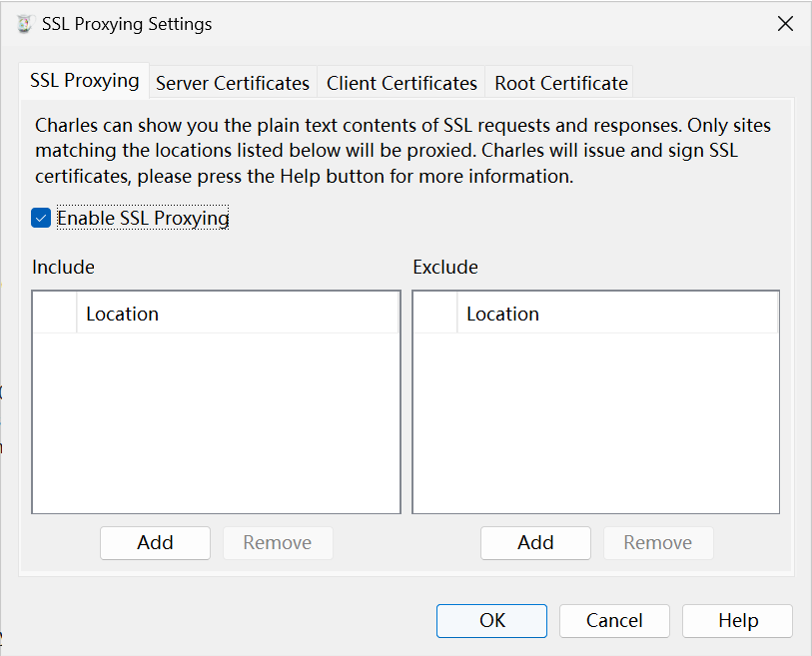Add a location to the Exclude list

tap(535, 542)
